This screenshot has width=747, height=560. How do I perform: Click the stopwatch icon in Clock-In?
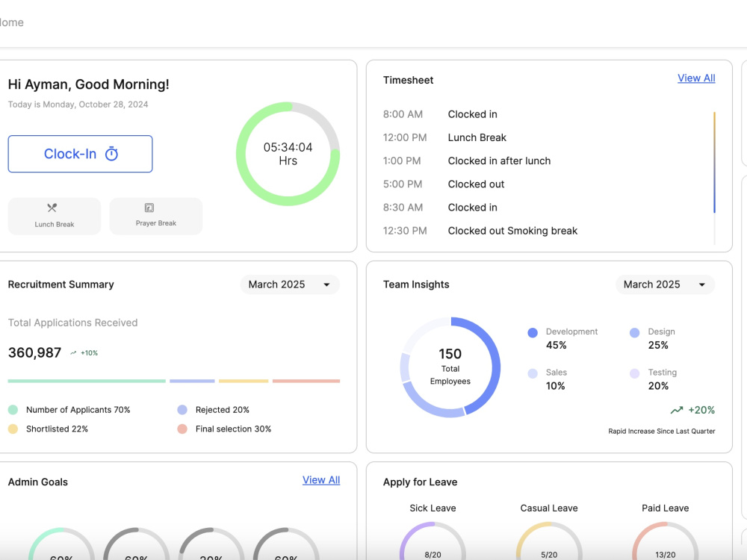click(111, 154)
